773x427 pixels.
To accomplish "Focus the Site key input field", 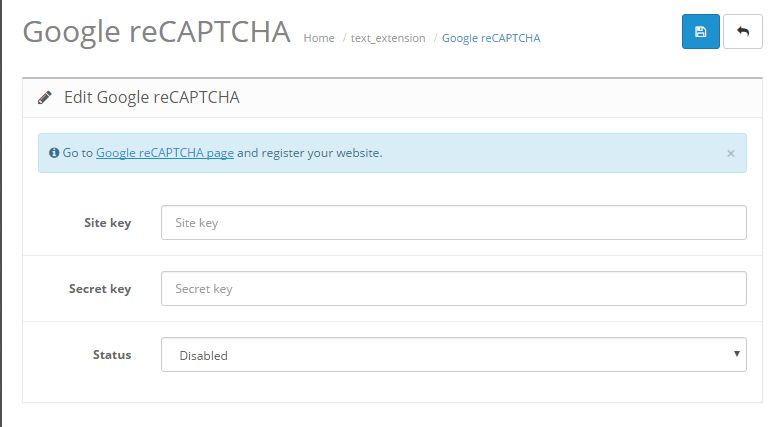I will click(x=454, y=222).
